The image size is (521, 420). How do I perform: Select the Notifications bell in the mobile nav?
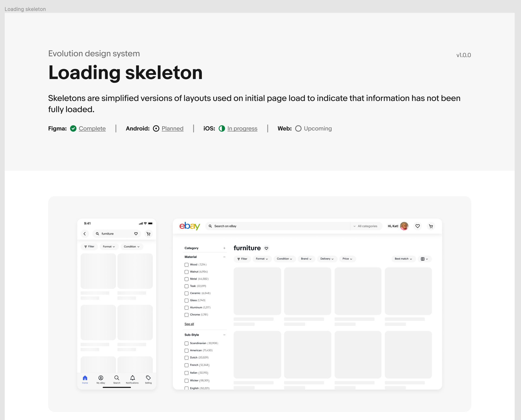[132, 378]
